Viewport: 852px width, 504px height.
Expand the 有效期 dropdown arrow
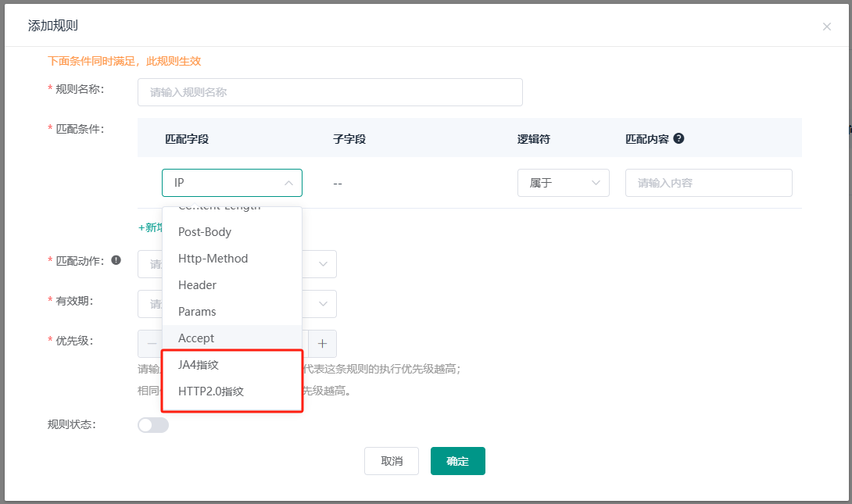click(x=323, y=304)
